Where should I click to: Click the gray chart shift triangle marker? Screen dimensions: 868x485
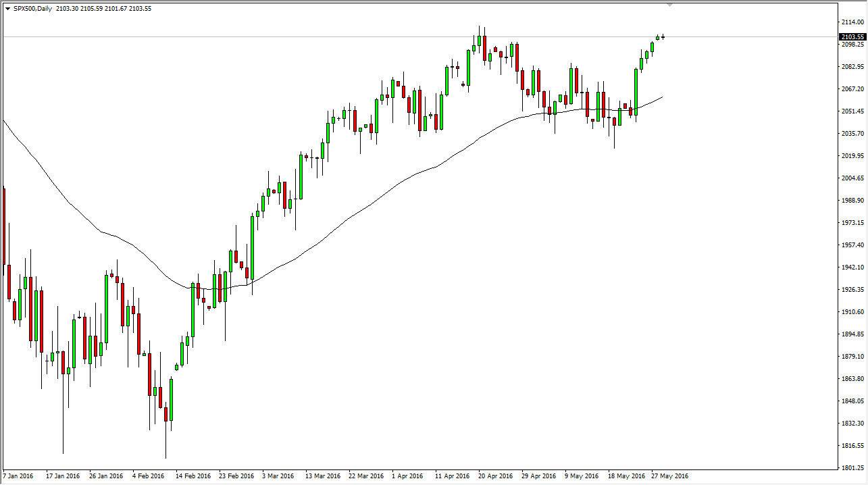(x=670, y=5)
